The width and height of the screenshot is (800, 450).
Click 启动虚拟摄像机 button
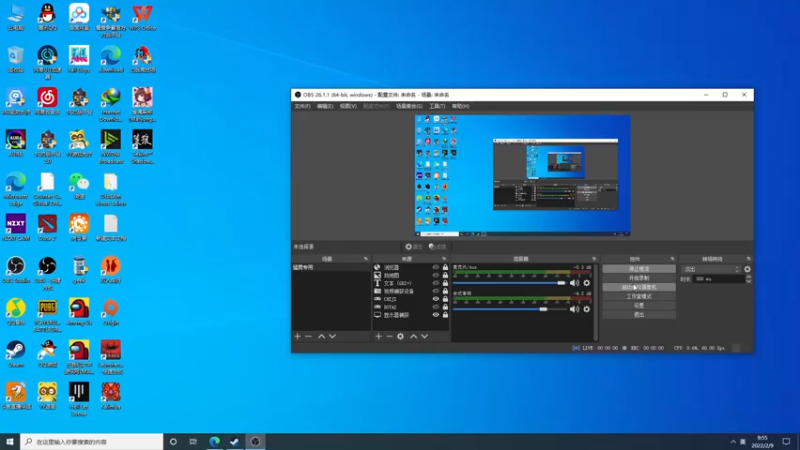tap(639, 287)
